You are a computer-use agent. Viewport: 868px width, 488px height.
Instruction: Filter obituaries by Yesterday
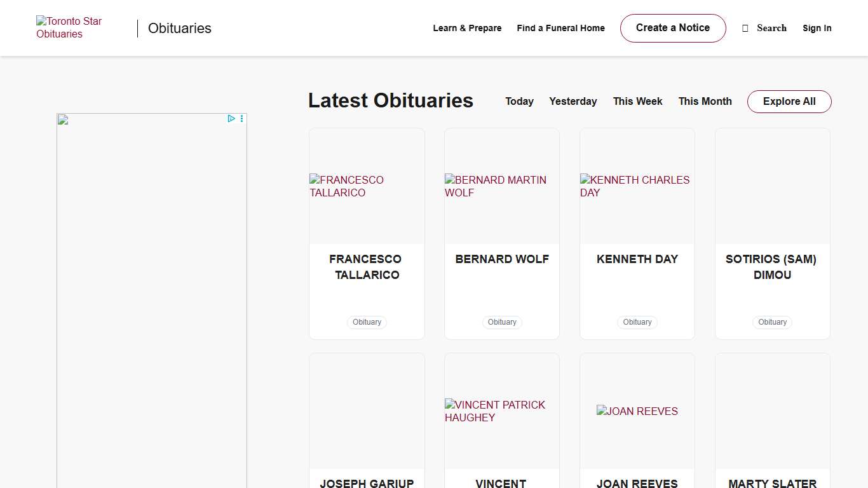pyautogui.click(x=573, y=102)
